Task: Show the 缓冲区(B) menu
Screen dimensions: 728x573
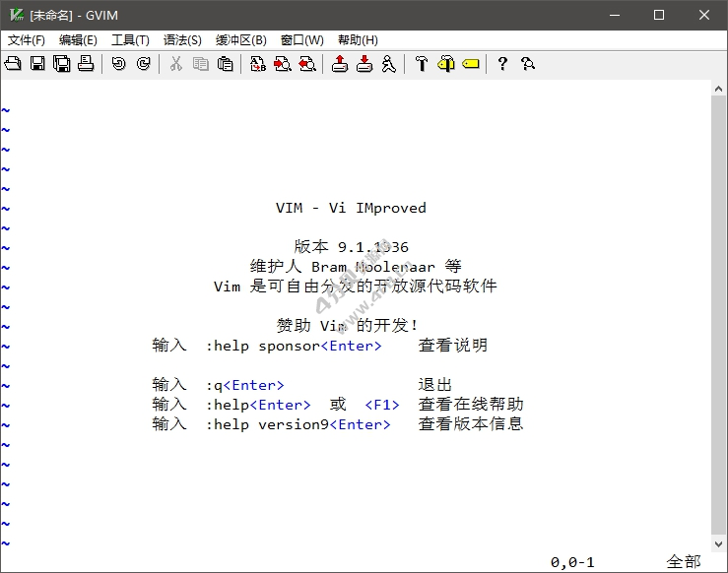Action: [240, 40]
